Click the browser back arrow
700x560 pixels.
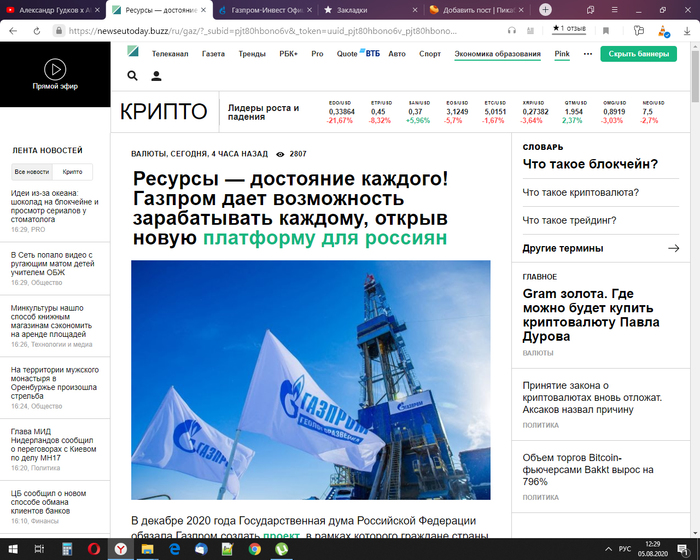coord(11,30)
